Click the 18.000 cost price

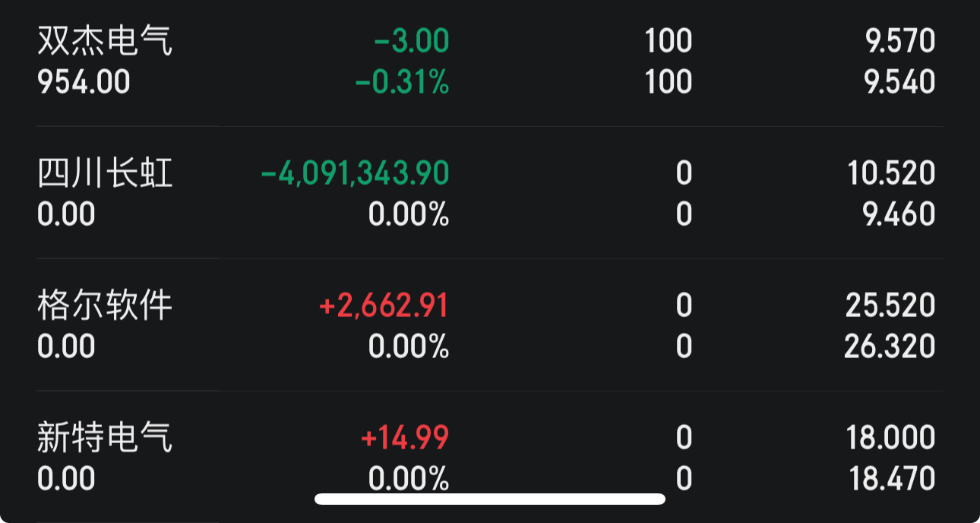pos(890,438)
